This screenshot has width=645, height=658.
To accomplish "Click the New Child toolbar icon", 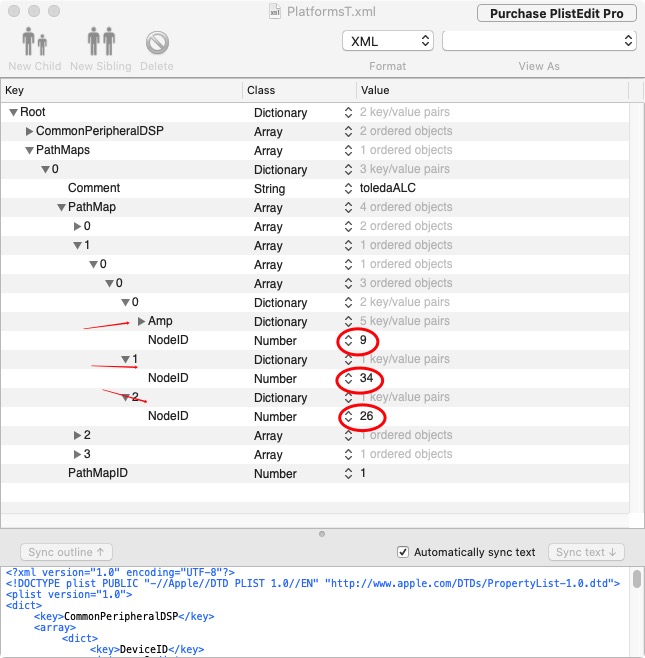I will [x=34, y=42].
